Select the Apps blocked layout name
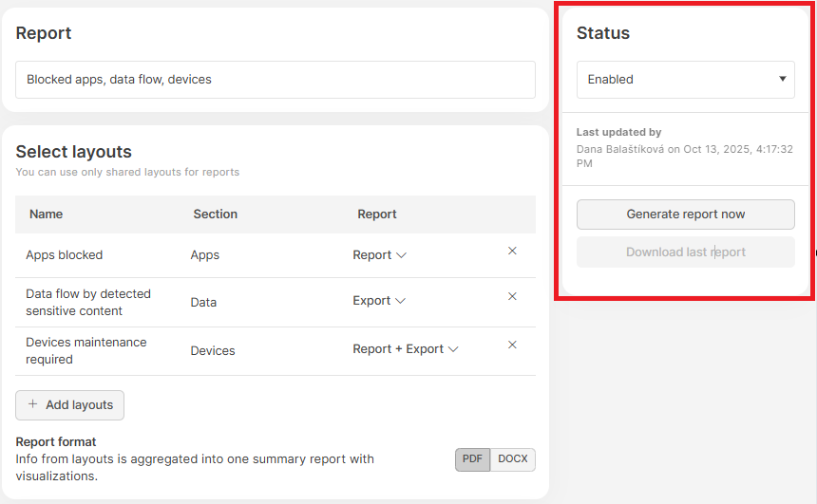Screen dimensions: 817x504 click(x=64, y=255)
